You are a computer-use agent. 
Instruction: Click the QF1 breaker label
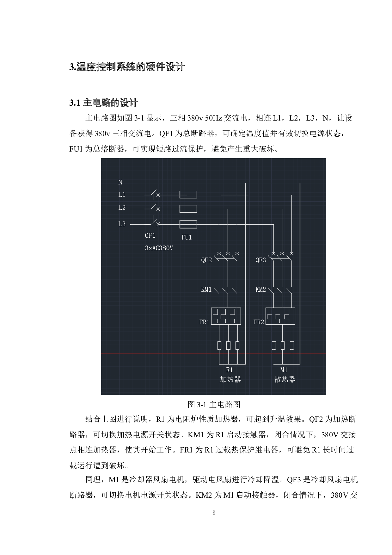150,235
